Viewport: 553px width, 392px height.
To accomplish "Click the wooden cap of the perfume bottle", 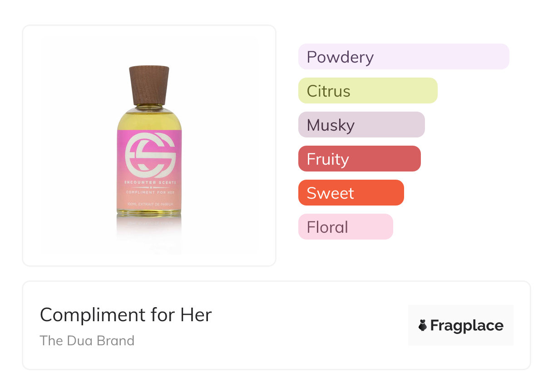I will tap(149, 85).
